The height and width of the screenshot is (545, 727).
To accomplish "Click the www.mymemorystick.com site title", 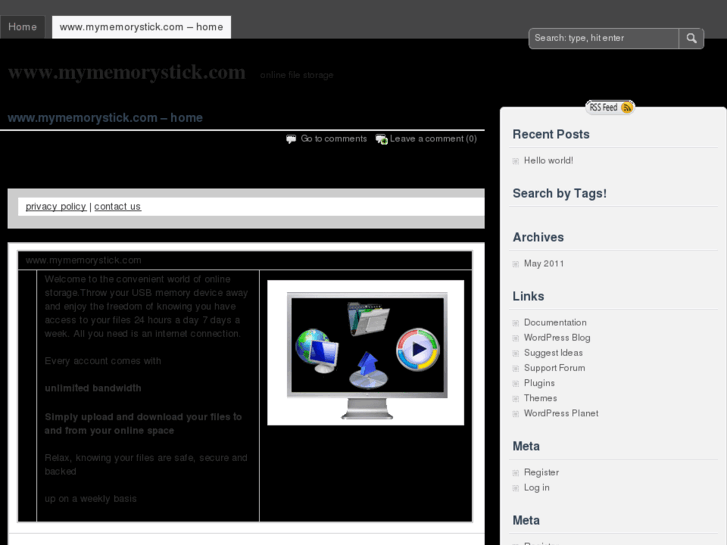I will point(127,72).
